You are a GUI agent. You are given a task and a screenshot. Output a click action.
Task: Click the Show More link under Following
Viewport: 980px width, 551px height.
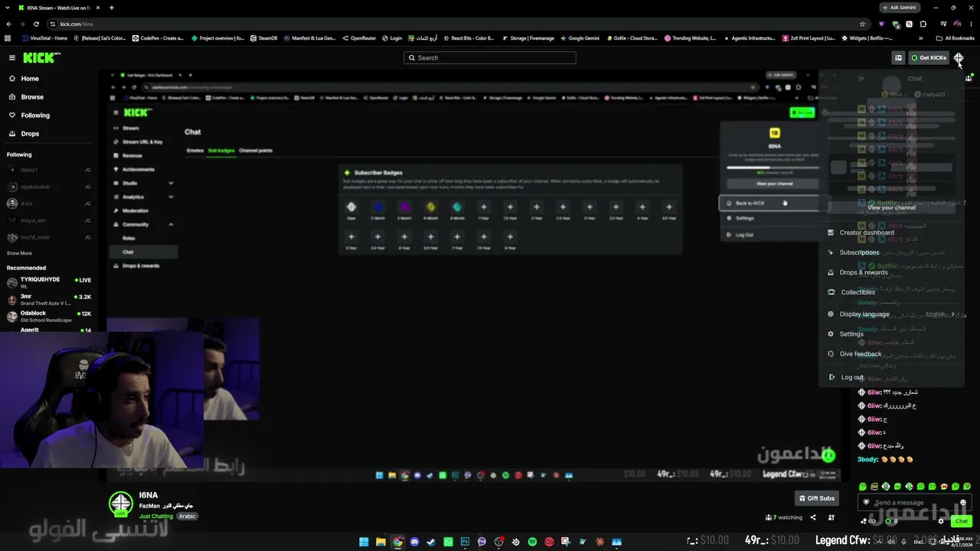pos(19,253)
